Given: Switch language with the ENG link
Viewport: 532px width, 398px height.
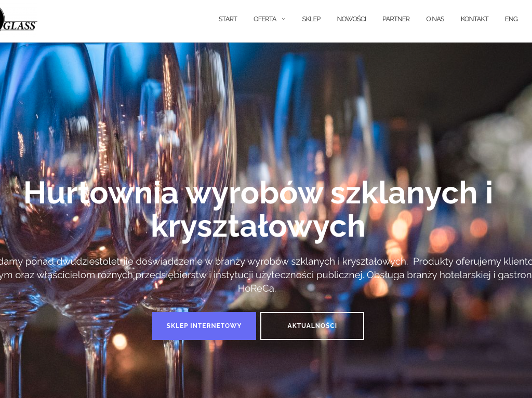Looking at the screenshot, I should tap(511, 19).
